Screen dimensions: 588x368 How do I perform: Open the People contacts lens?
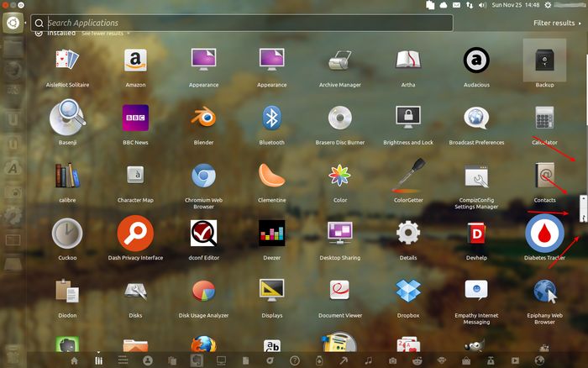pyautogui.click(x=148, y=361)
